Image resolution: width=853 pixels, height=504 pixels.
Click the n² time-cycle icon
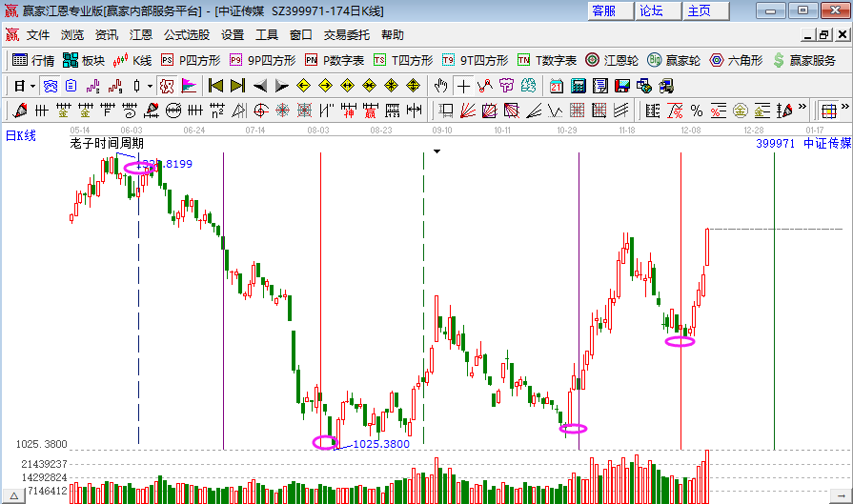point(217,111)
